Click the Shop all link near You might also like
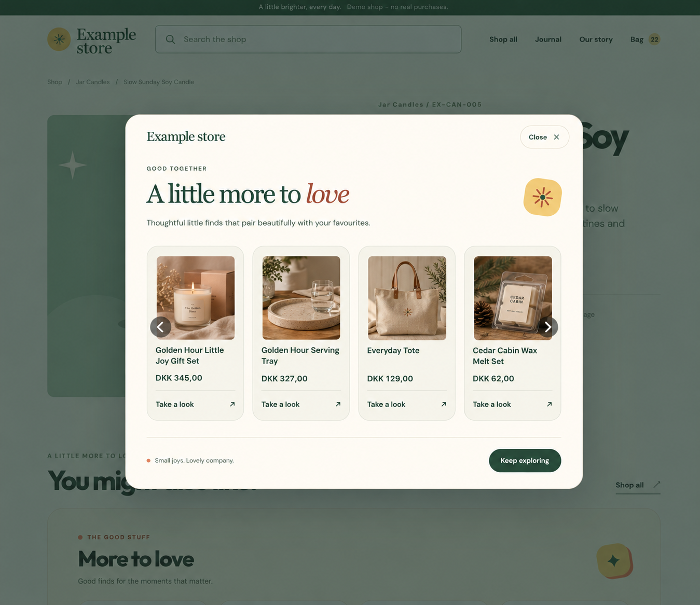 click(638, 485)
